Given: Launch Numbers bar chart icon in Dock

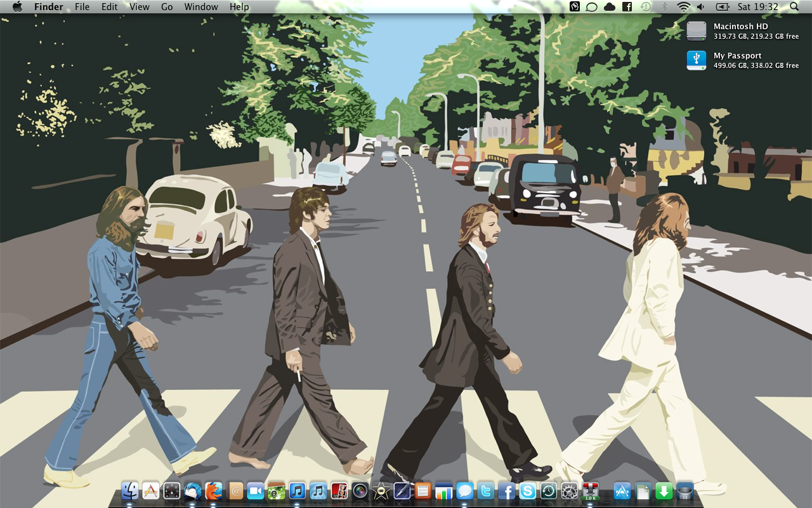Looking at the screenshot, I should [x=444, y=490].
